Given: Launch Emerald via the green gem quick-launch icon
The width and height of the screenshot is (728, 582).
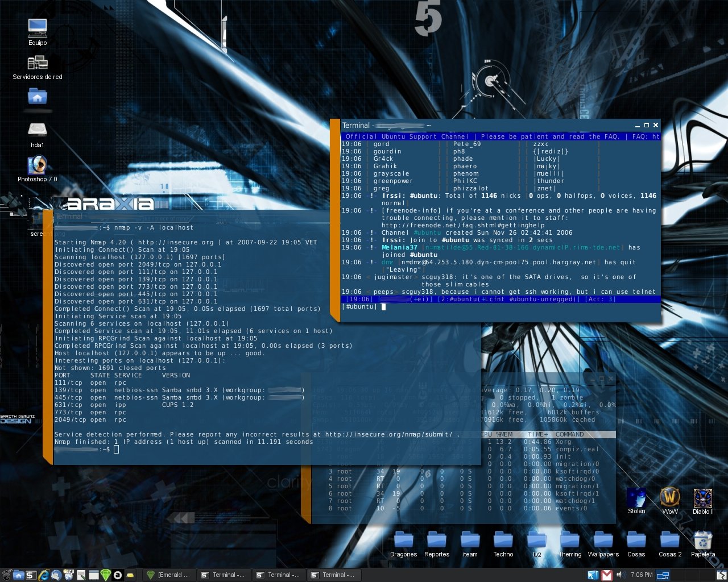Looking at the screenshot, I should point(106,575).
